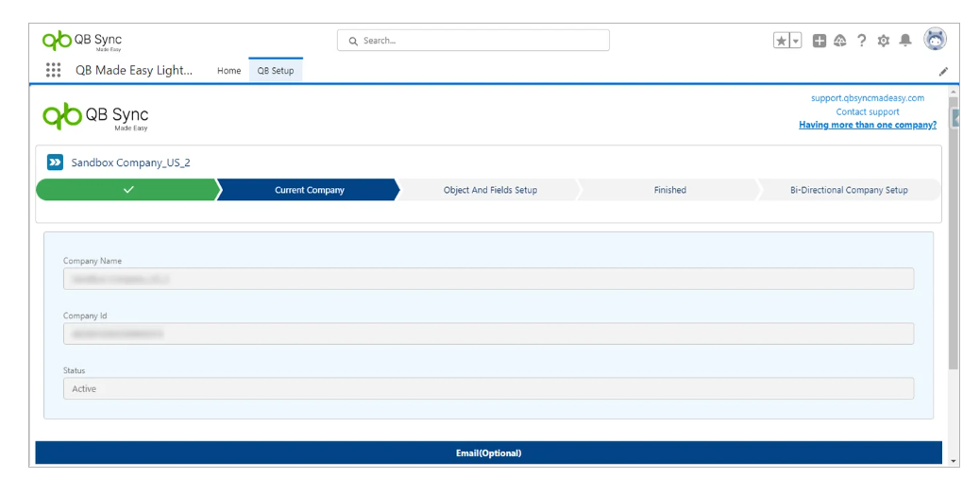Open Bi-Directional Company Setup step
The image size is (980, 495).
849,189
